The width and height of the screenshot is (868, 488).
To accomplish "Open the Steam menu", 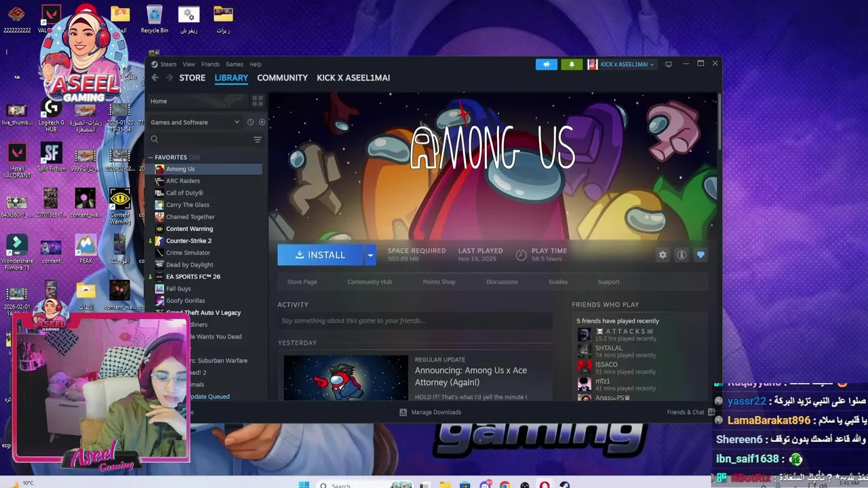I will pos(168,64).
